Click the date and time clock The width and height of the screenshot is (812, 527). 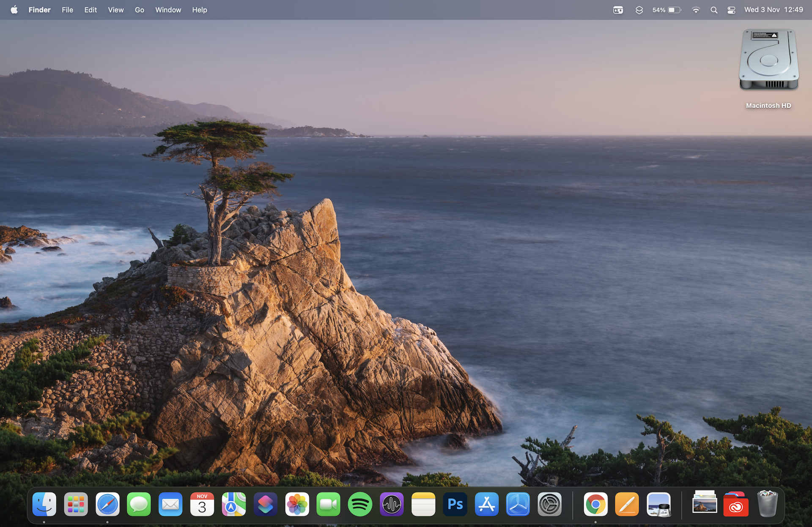pyautogui.click(x=773, y=10)
